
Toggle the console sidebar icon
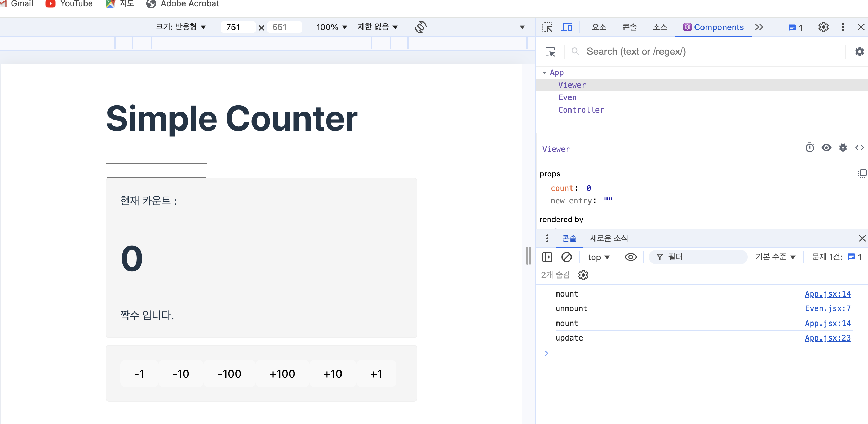pos(547,257)
